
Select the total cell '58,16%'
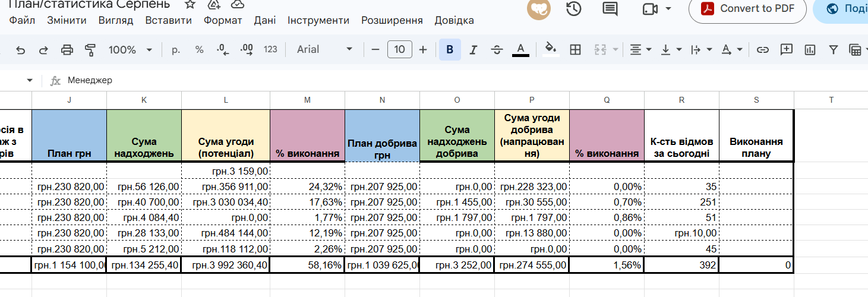307,266
